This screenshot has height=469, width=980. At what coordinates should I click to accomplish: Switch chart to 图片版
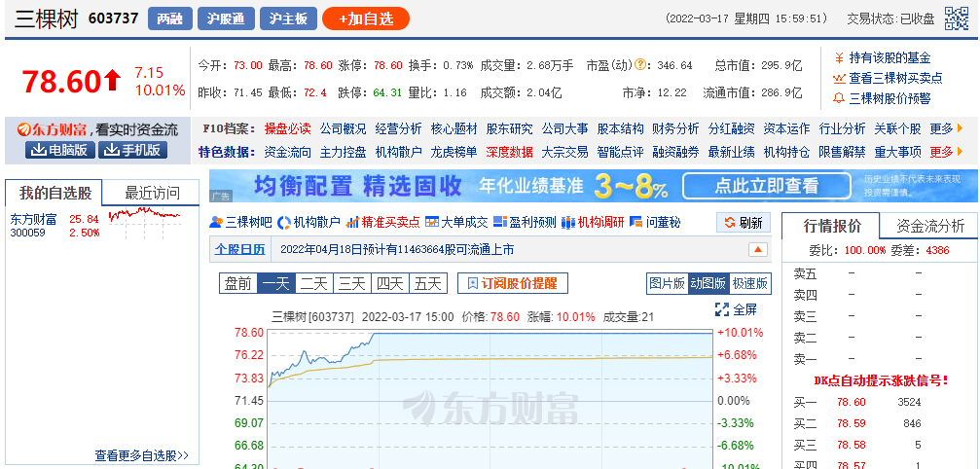(x=668, y=283)
